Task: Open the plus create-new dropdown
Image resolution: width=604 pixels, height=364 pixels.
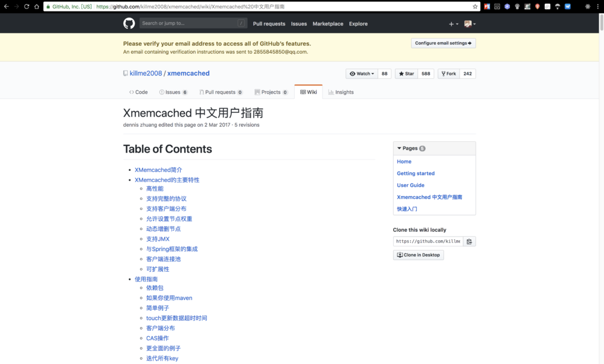Action: 454,24
